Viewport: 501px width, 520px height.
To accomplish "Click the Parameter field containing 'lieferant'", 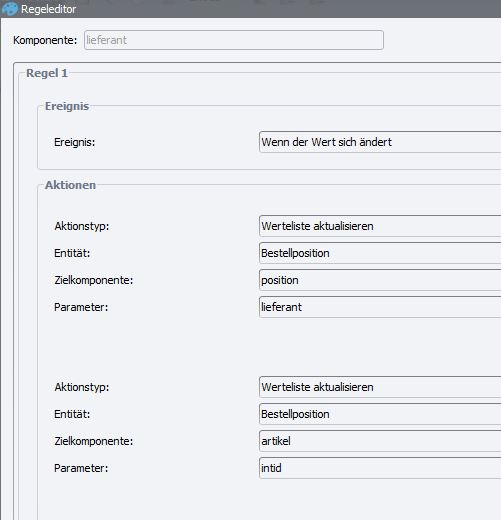I will click(x=380, y=307).
